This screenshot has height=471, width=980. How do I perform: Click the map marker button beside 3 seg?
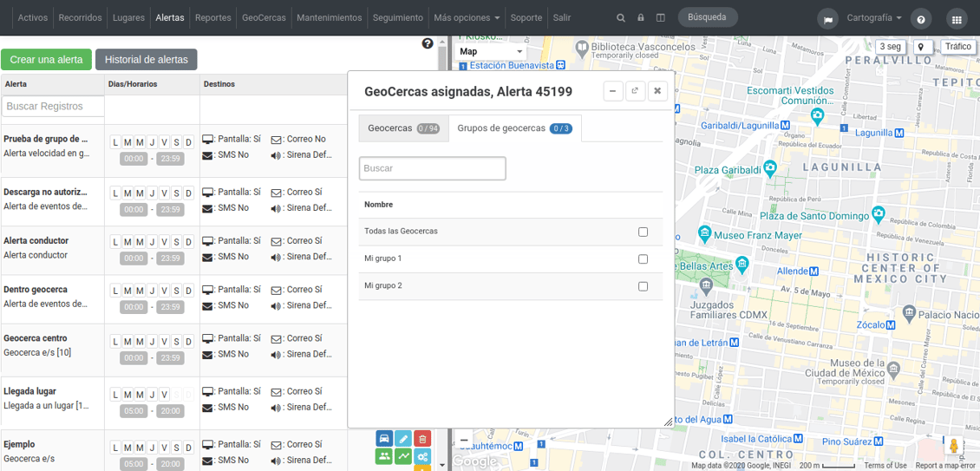click(x=923, y=47)
